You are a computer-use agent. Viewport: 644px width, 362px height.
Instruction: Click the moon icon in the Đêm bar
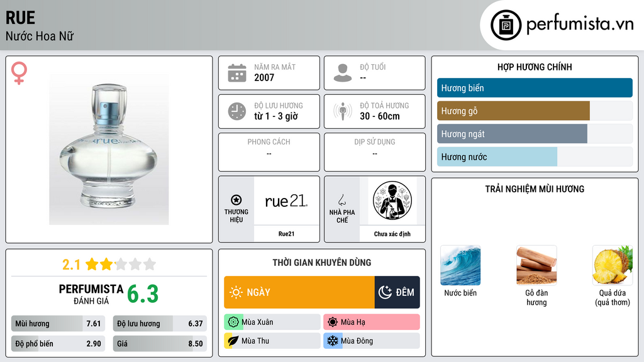(x=385, y=292)
